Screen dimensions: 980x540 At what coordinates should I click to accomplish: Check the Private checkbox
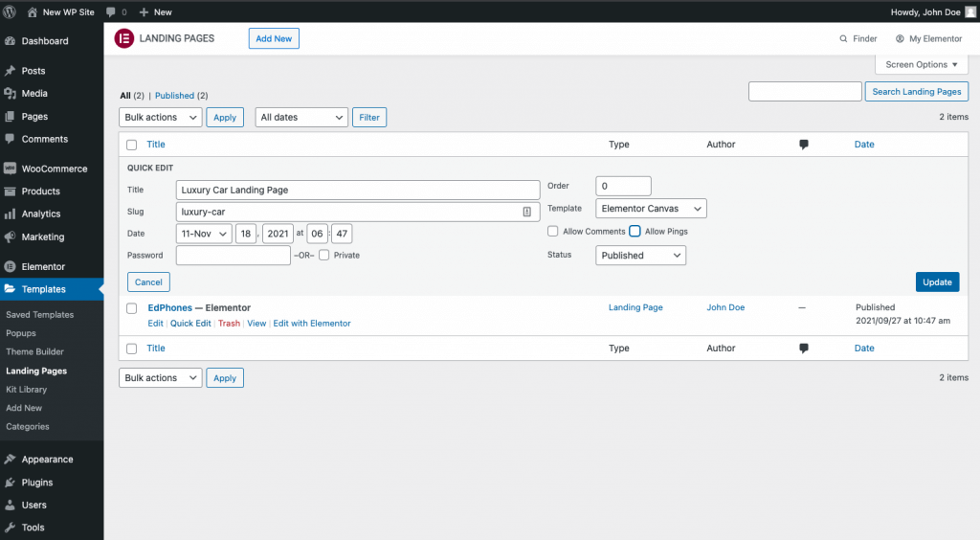[324, 256]
